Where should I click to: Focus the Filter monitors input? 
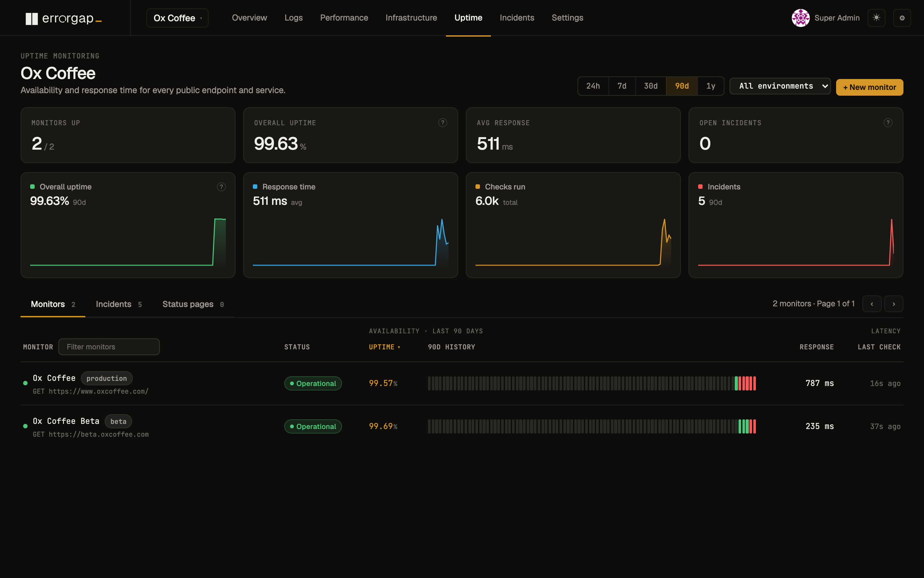109,347
